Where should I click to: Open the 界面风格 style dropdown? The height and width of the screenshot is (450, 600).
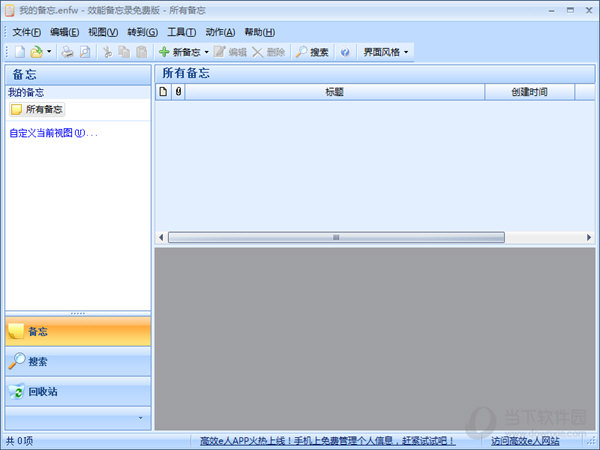coord(384,51)
